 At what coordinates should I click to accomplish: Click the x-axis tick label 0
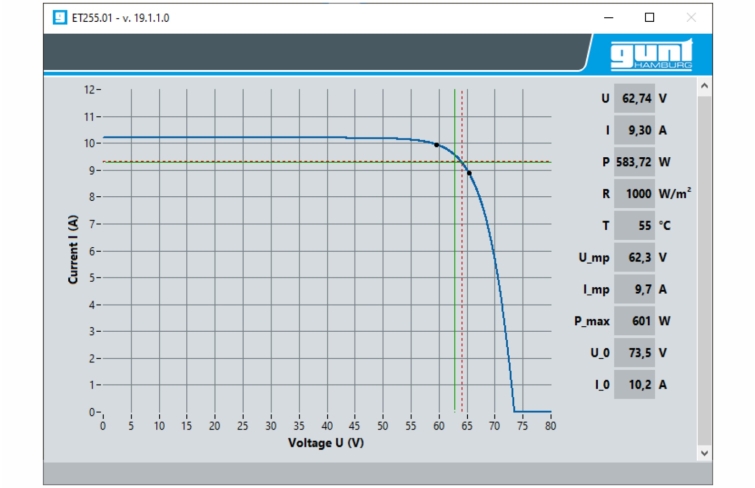(103, 426)
